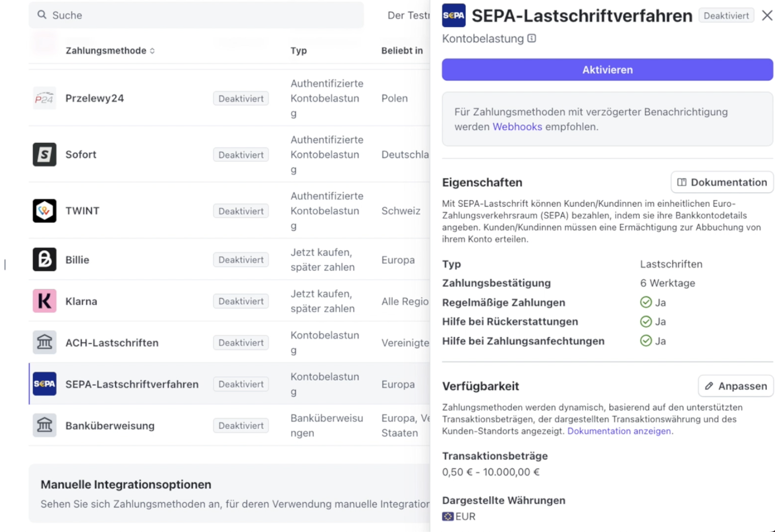This screenshot has height=532, width=775.
Task: Click the Deaktiviert badge for Sofort
Action: [x=241, y=155]
